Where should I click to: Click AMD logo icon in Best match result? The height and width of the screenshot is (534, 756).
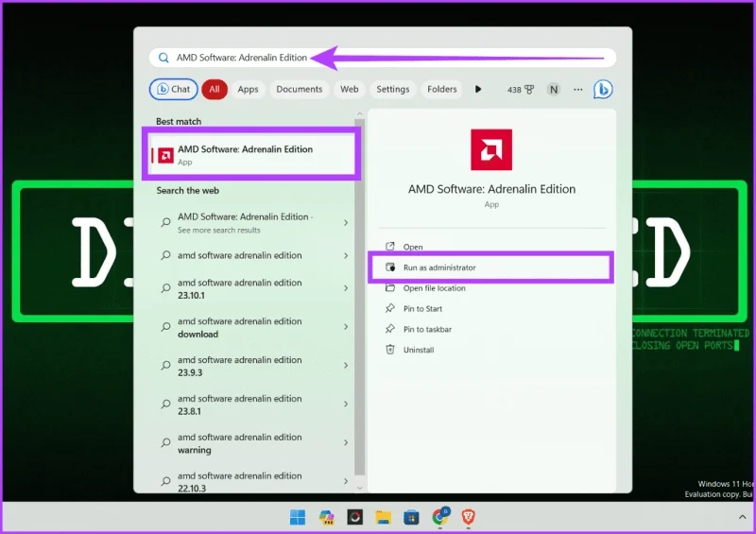tap(166, 155)
